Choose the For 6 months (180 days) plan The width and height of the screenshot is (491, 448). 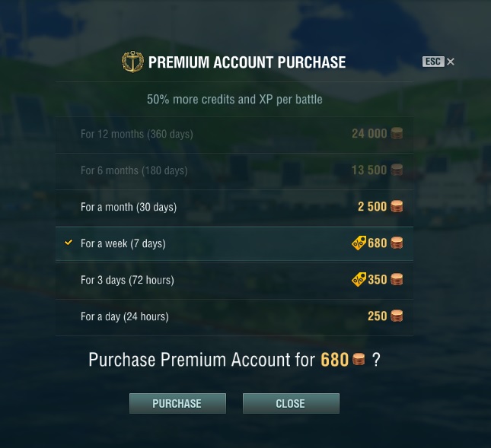click(234, 170)
